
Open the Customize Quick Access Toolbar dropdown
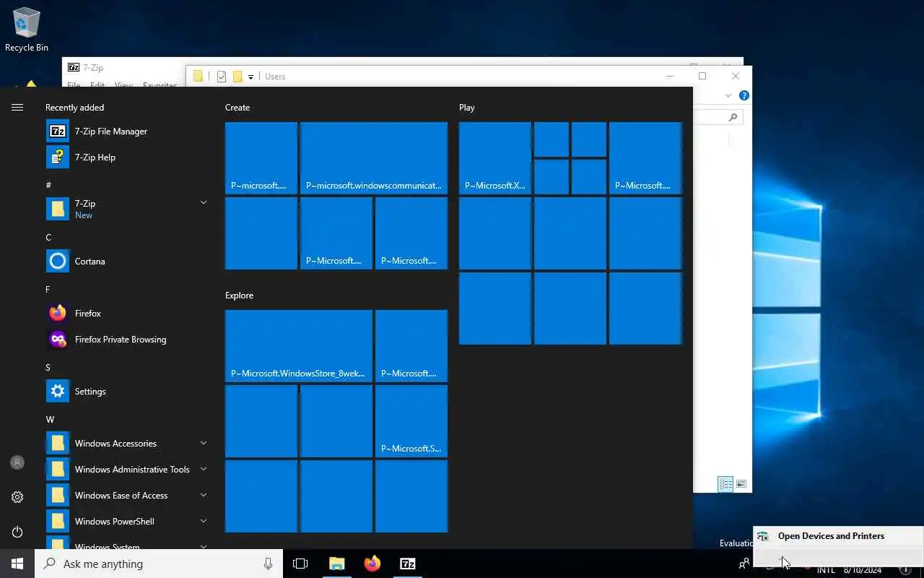[250, 77]
